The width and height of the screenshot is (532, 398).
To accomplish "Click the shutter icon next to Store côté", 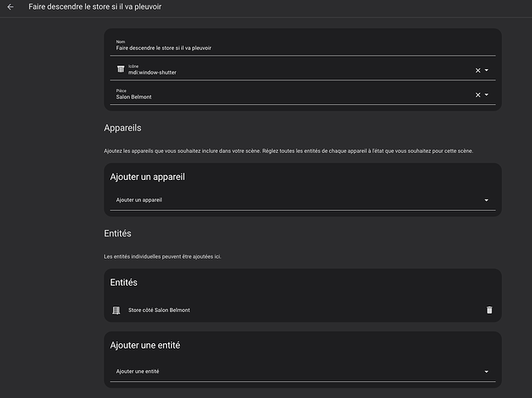I will [x=116, y=310].
